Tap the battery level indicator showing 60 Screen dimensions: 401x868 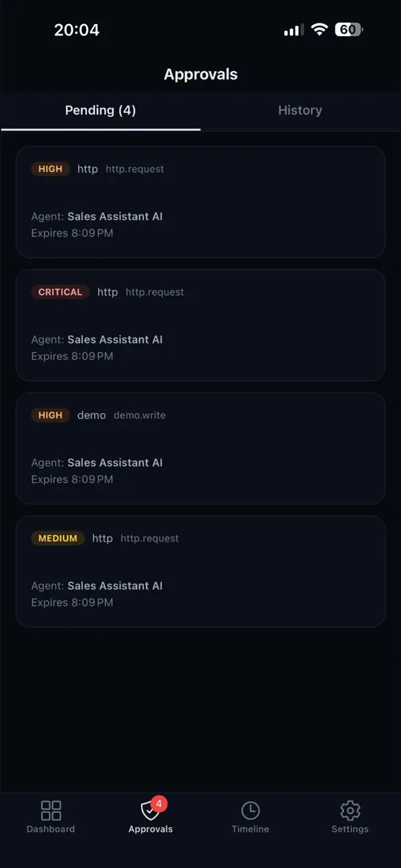click(x=348, y=29)
